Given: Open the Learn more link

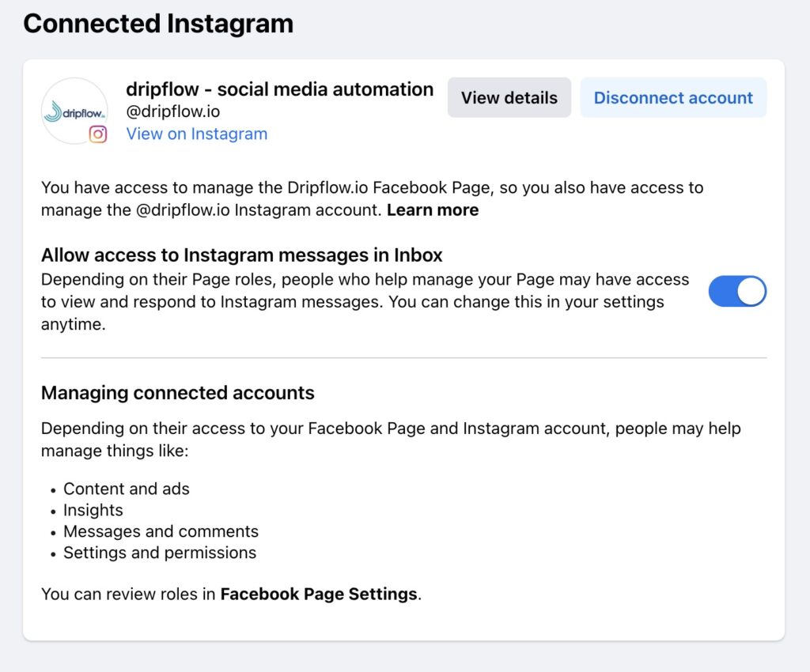Looking at the screenshot, I should (x=433, y=210).
